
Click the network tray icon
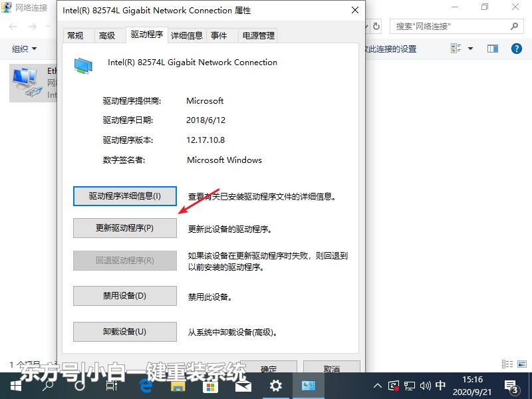[410, 386]
